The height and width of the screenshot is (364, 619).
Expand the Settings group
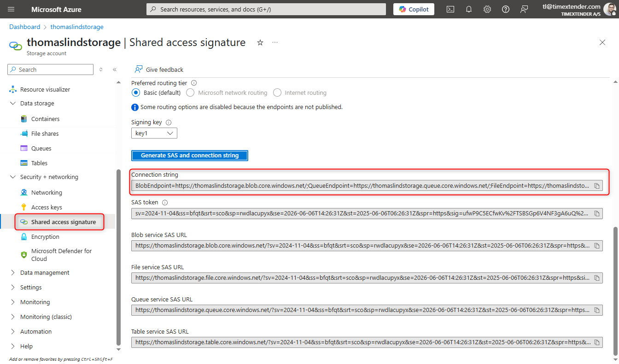(x=13, y=288)
